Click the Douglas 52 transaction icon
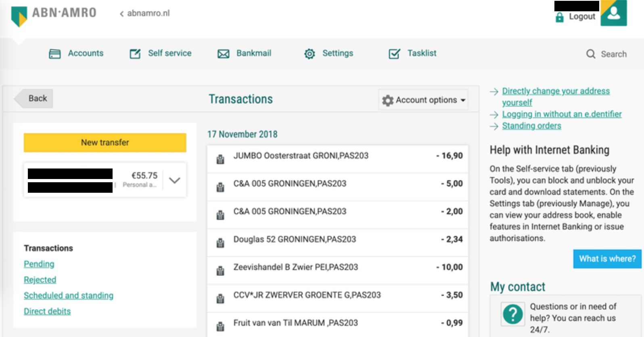The image size is (644, 337). (x=220, y=243)
